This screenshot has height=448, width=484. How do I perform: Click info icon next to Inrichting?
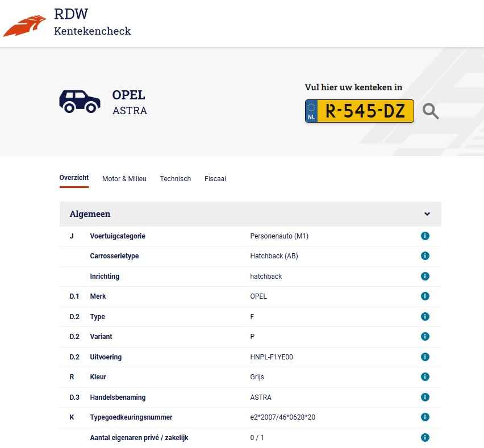click(x=425, y=277)
